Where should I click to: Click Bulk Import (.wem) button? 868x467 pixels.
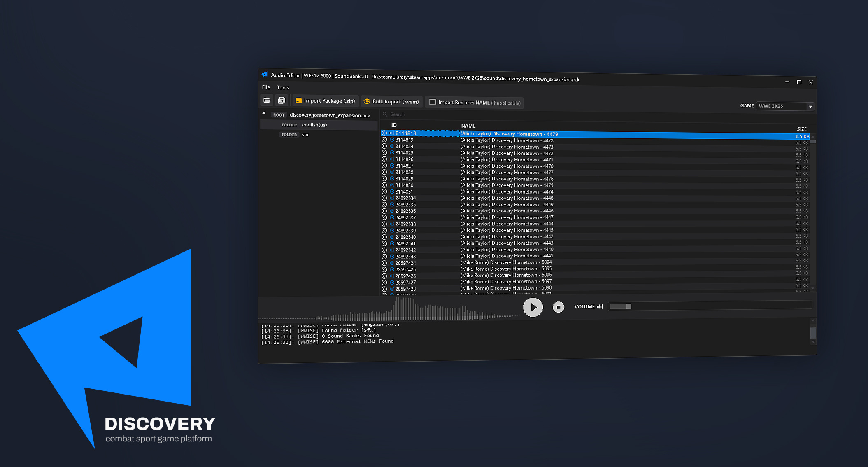[x=391, y=101]
